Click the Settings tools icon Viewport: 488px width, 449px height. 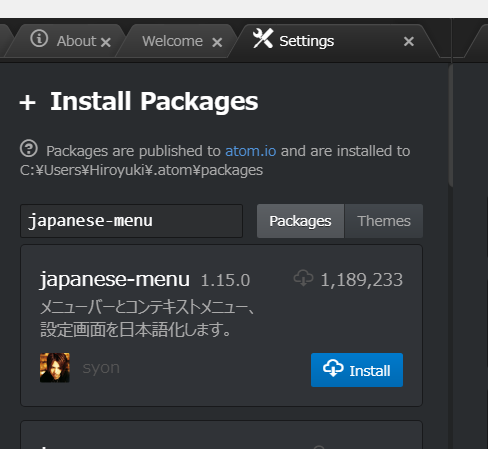[263, 38]
